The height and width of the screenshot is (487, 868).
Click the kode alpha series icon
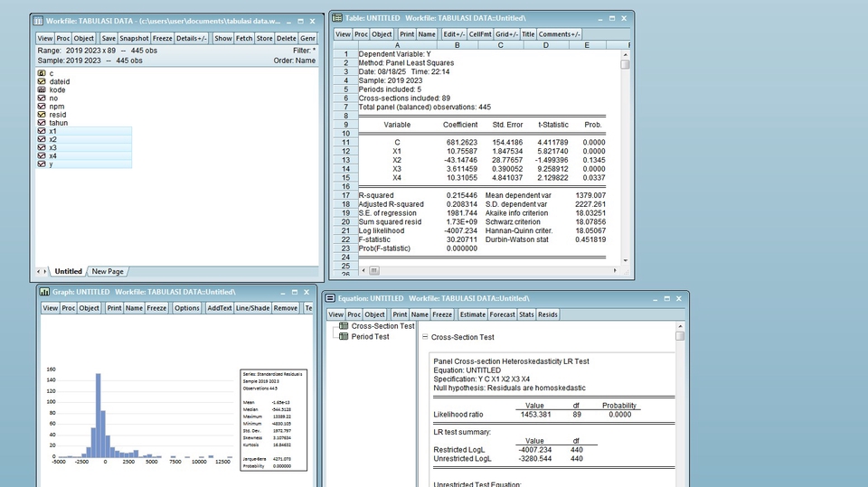[x=42, y=89]
